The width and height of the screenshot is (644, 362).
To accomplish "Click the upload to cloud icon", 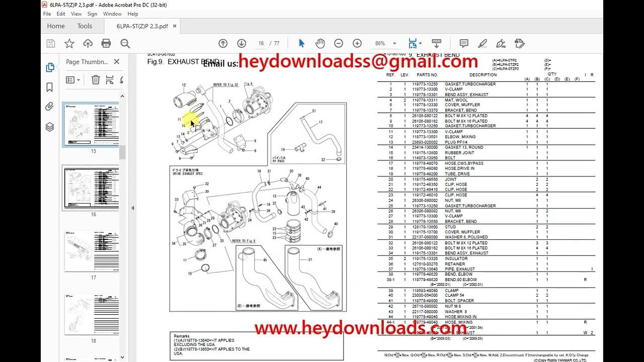I will (88, 44).
